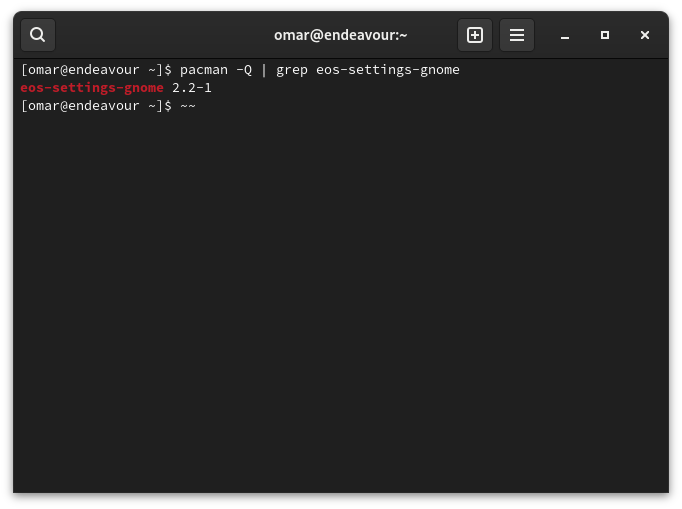Close the terminal window
This screenshot has width=682, height=509.
click(645, 35)
